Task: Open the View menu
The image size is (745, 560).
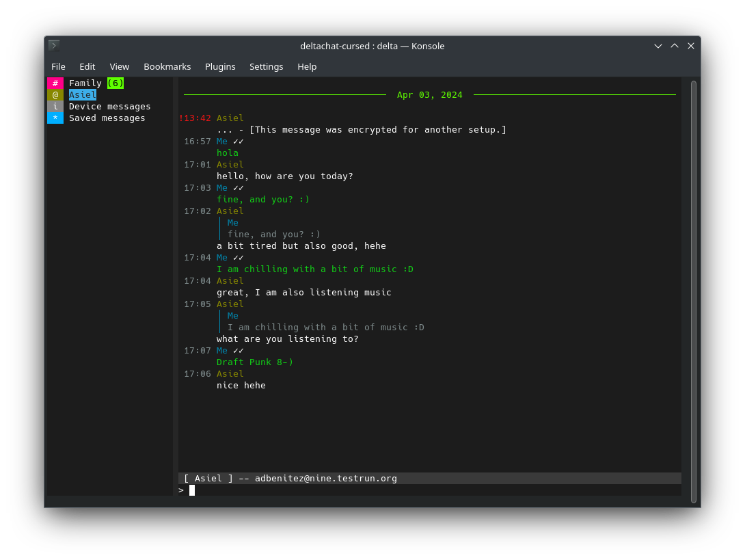Action: pos(120,66)
